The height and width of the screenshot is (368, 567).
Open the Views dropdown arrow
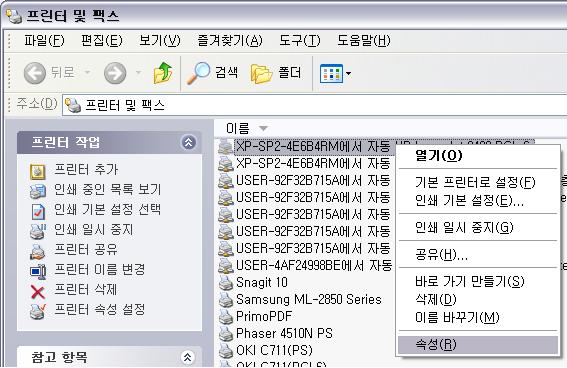pos(348,73)
